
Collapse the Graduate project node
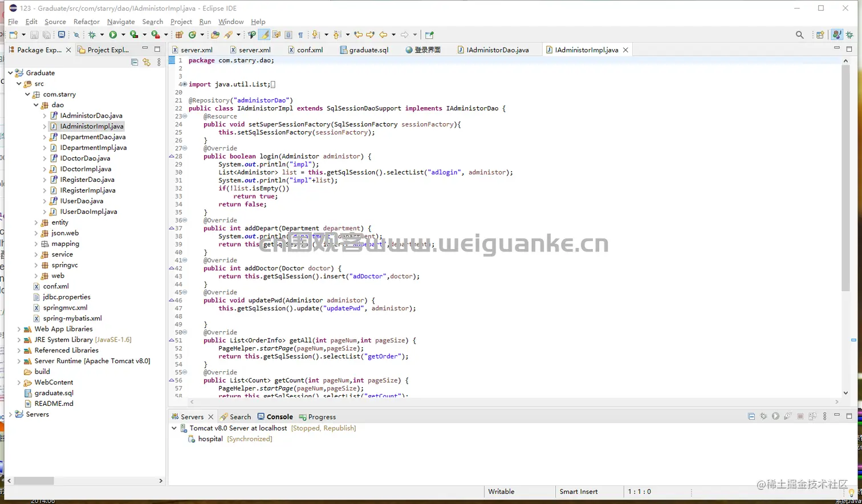[x=10, y=73]
